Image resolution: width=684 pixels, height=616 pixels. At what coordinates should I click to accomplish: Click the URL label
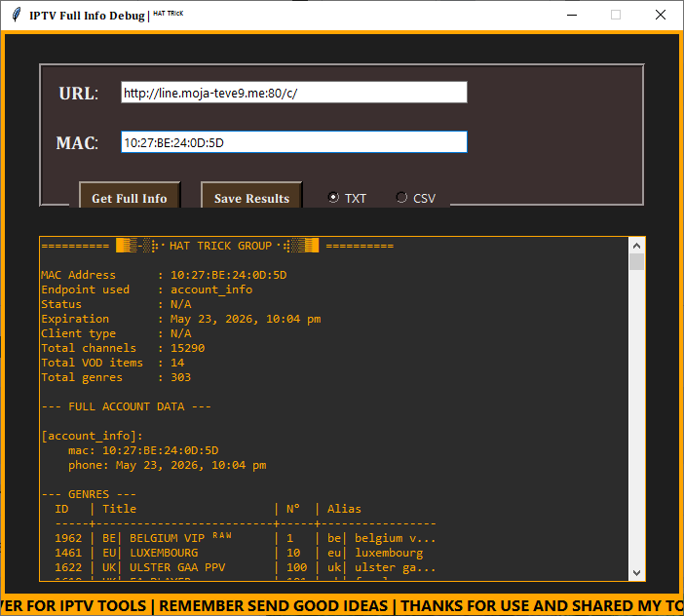(79, 94)
